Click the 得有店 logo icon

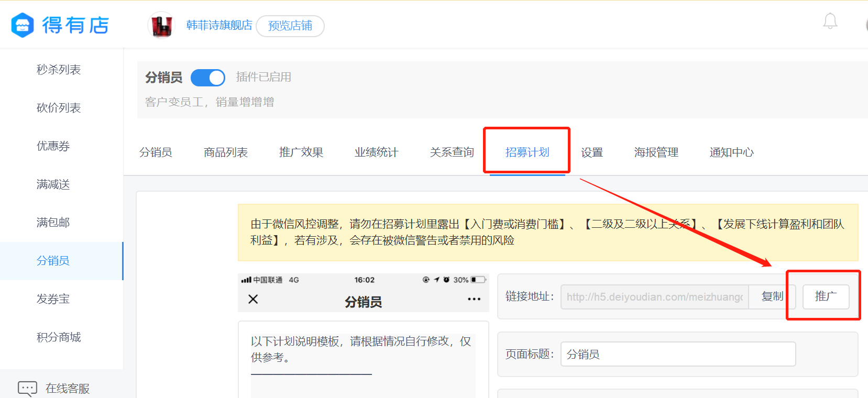click(23, 25)
